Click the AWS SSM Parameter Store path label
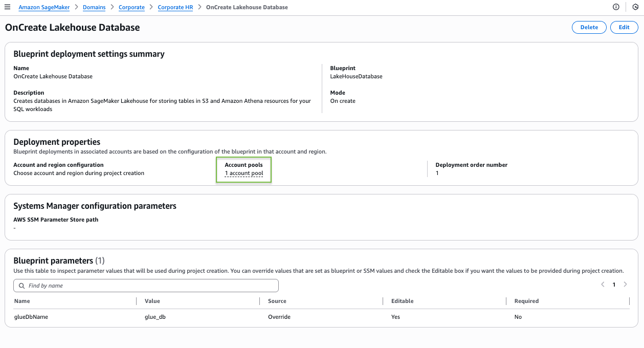644x348 pixels. point(56,220)
